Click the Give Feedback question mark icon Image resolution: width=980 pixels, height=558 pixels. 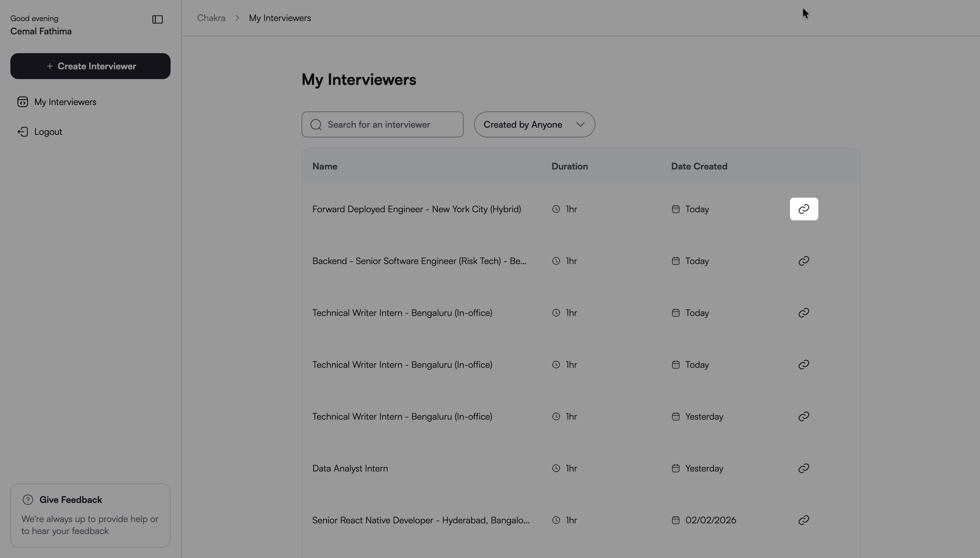pyautogui.click(x=28, y=500)
